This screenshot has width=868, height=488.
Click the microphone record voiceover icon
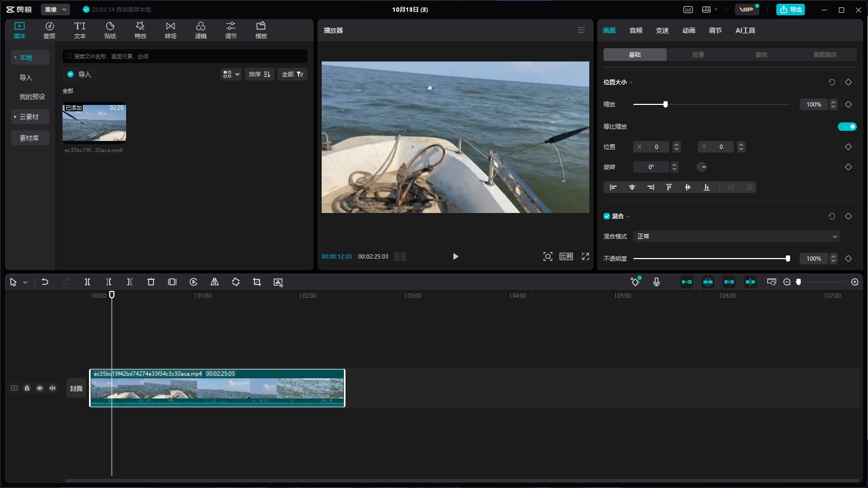coord(657,282)
